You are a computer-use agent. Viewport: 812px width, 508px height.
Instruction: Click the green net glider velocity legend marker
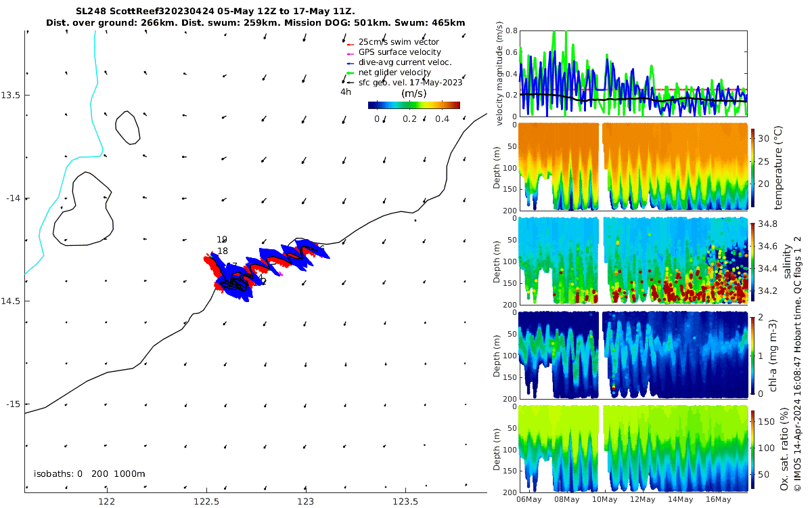351,72
